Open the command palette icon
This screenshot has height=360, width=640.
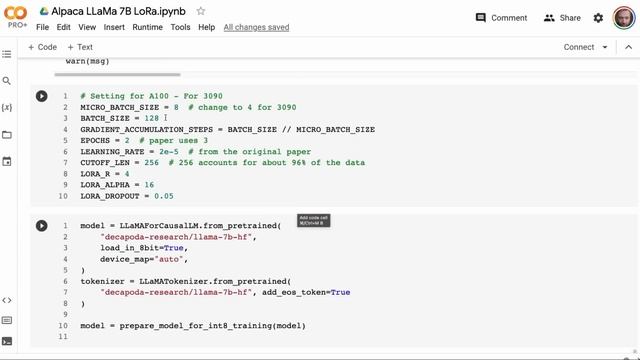tap(7, 320)
